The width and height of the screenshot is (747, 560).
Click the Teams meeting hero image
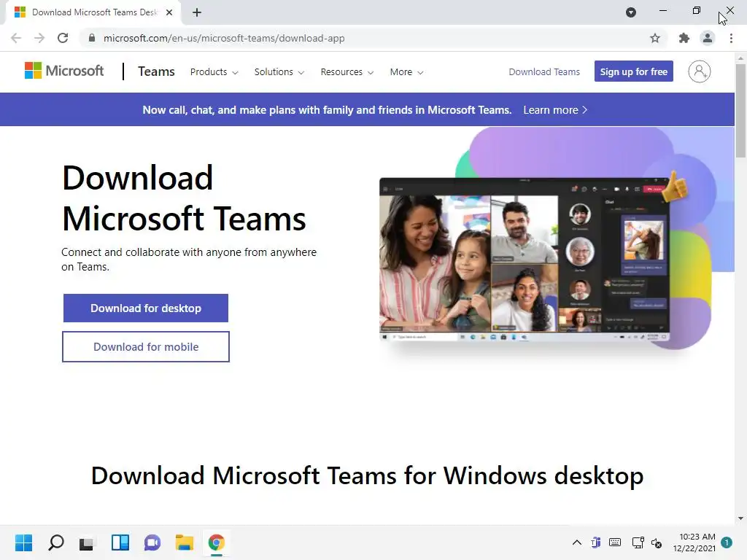coord(525,260)
